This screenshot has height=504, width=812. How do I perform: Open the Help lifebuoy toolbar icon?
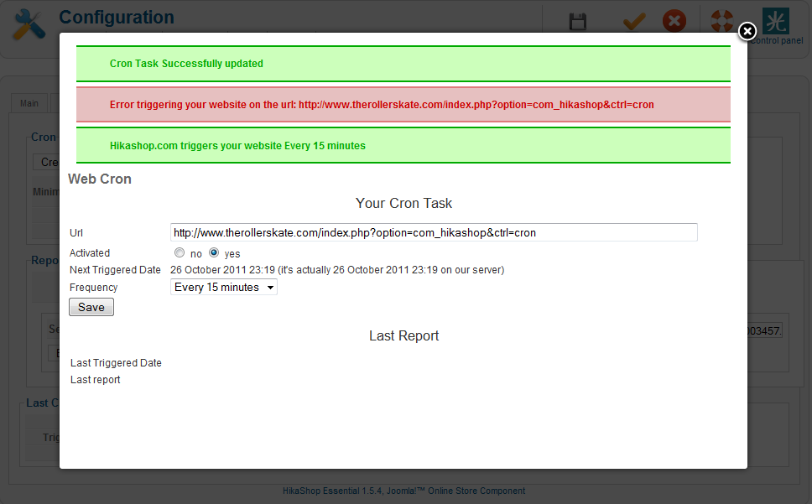point(721,21)
